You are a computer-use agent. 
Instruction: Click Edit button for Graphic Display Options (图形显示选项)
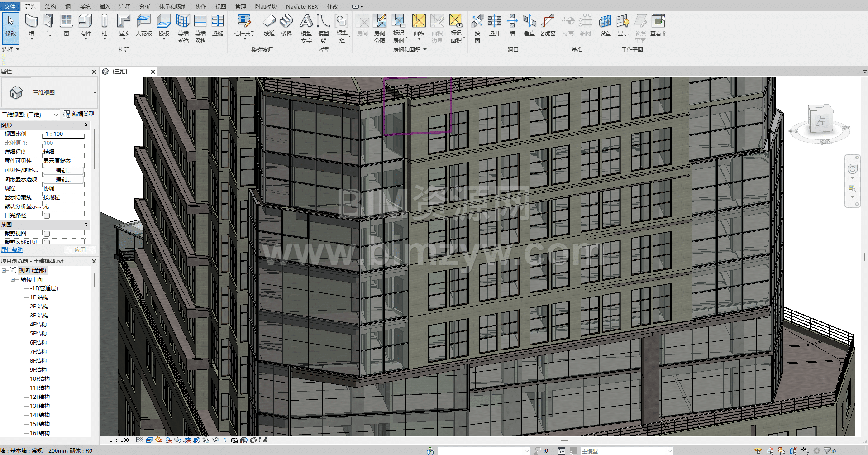63,179
